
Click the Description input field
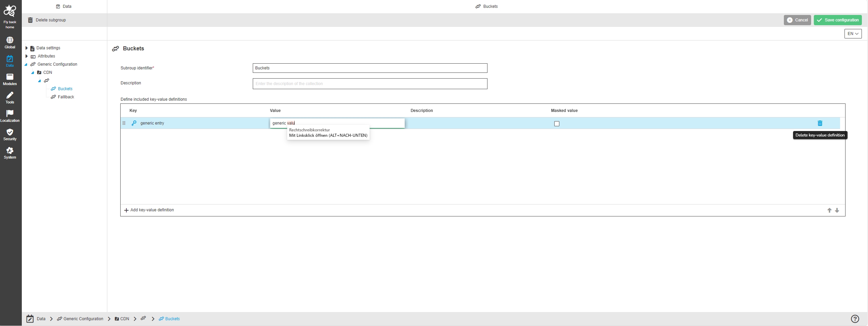[x=370, y=84]
